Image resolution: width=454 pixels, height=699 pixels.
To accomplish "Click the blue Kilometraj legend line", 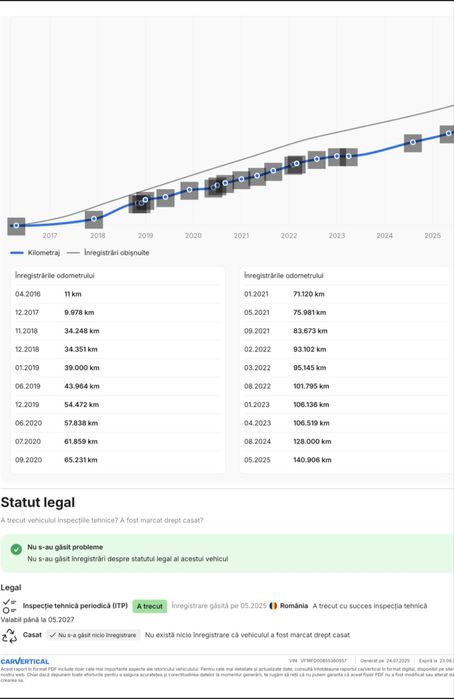I will pyautogui.click(x=17, y=253).
